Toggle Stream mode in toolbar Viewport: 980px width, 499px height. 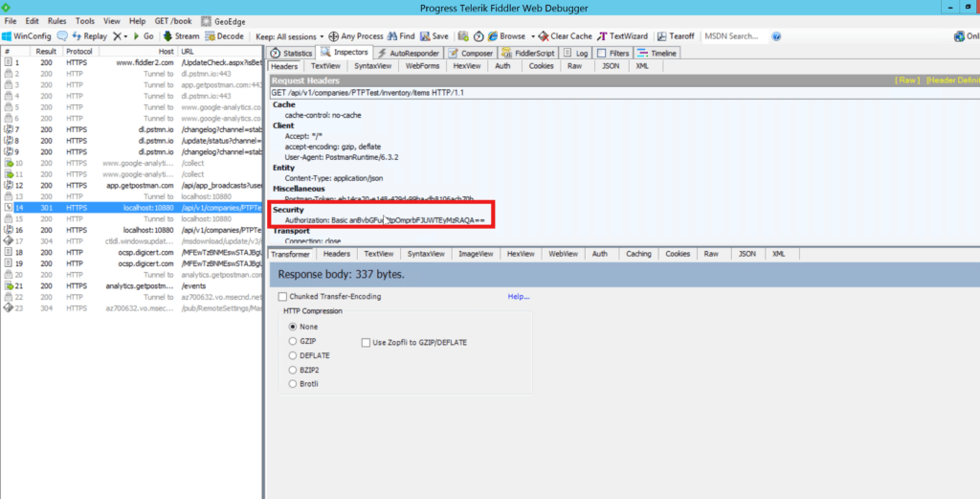(x=181, y=36)
